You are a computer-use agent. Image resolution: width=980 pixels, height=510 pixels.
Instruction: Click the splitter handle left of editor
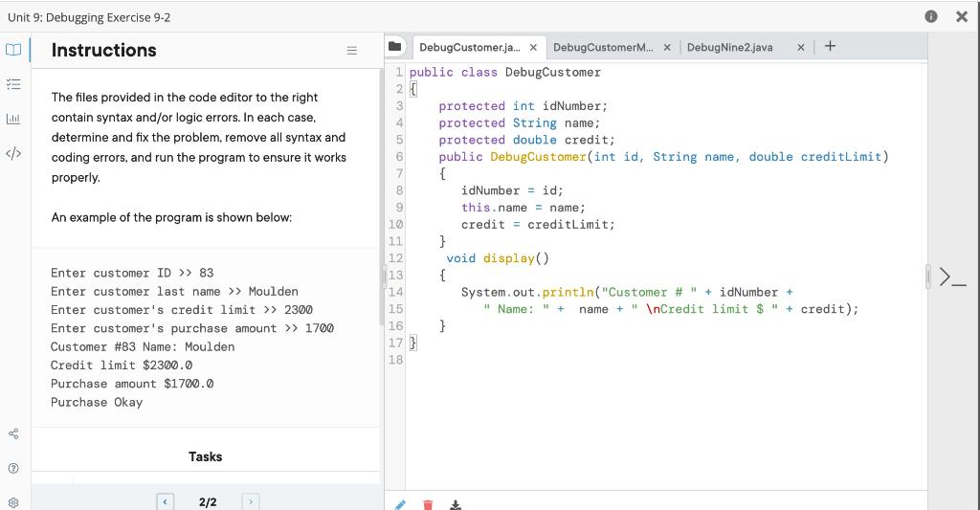tap(386, 275)
